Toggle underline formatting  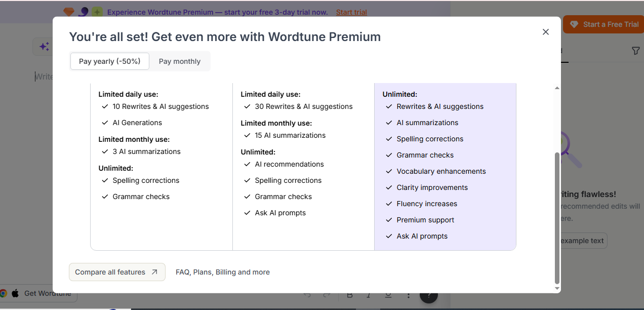[x=388, y=294]
